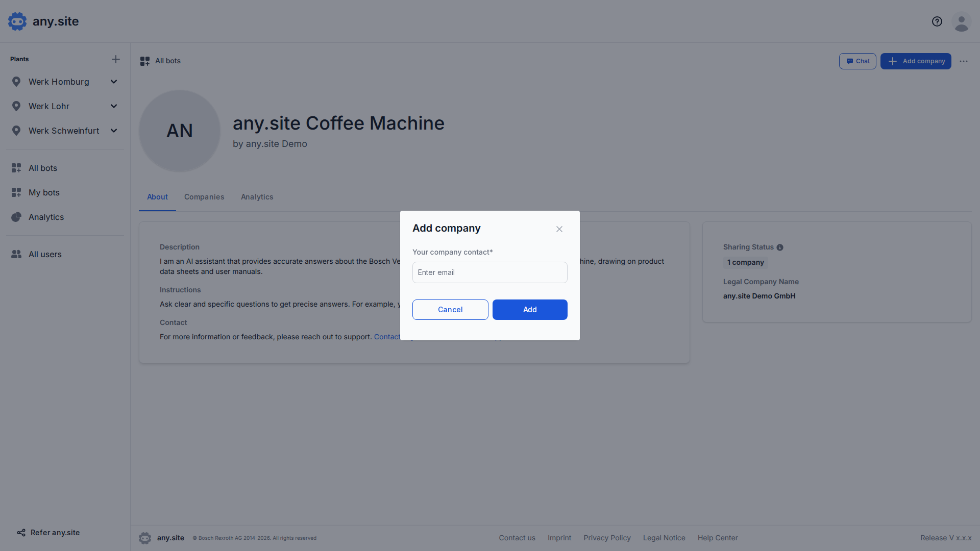Click the Add company header button
Image resolution: width=980 pixels, height=551 pixels.
click(916, 61)
